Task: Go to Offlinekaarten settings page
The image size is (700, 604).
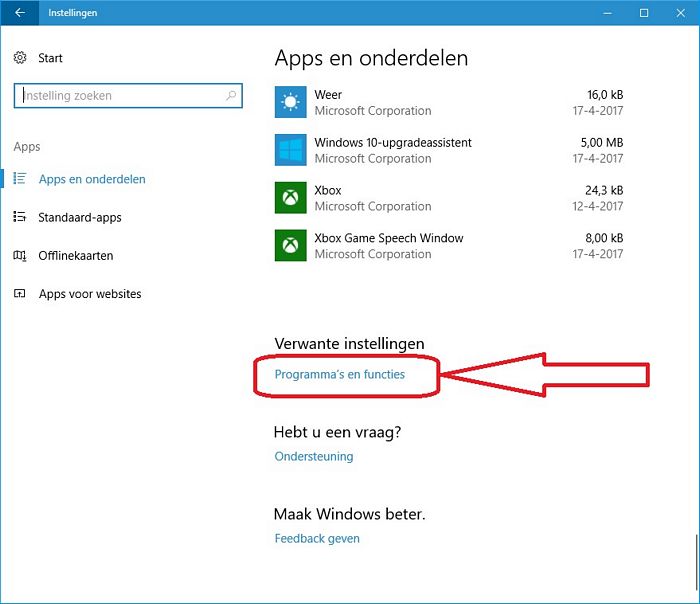Action: [x=76, y=256]
